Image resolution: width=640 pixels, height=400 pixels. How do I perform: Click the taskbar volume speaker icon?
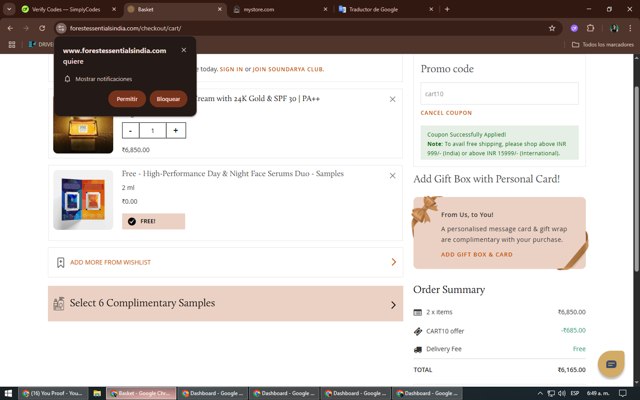click(562, 393)
